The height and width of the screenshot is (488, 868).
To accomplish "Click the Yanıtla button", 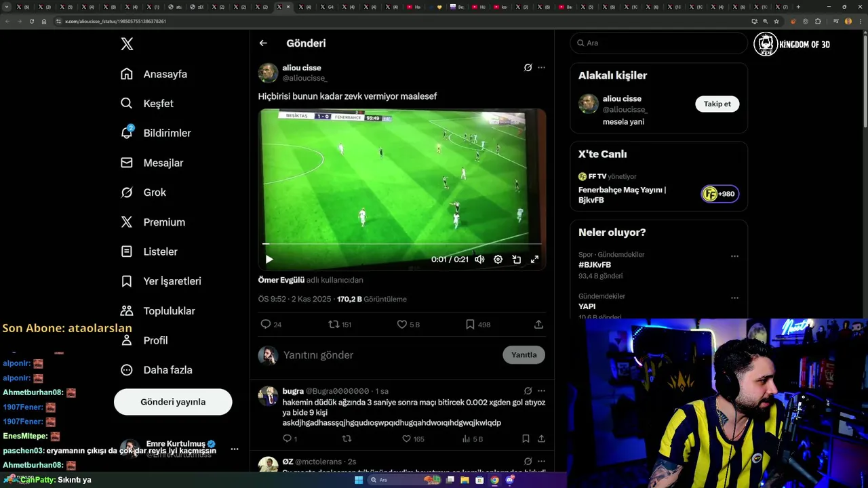I will tap(524, 355).
